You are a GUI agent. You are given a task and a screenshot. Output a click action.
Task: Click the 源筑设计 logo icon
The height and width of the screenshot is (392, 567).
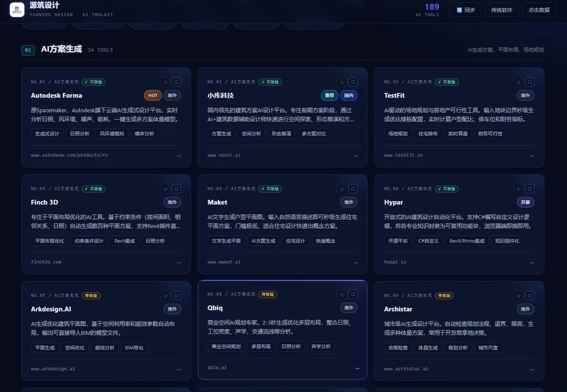(x=17, y=9)
